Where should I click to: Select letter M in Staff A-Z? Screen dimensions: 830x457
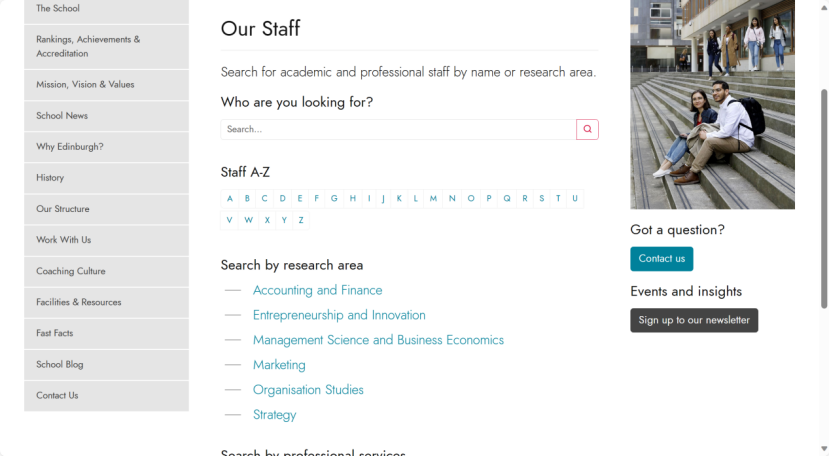tap(433, 199)
